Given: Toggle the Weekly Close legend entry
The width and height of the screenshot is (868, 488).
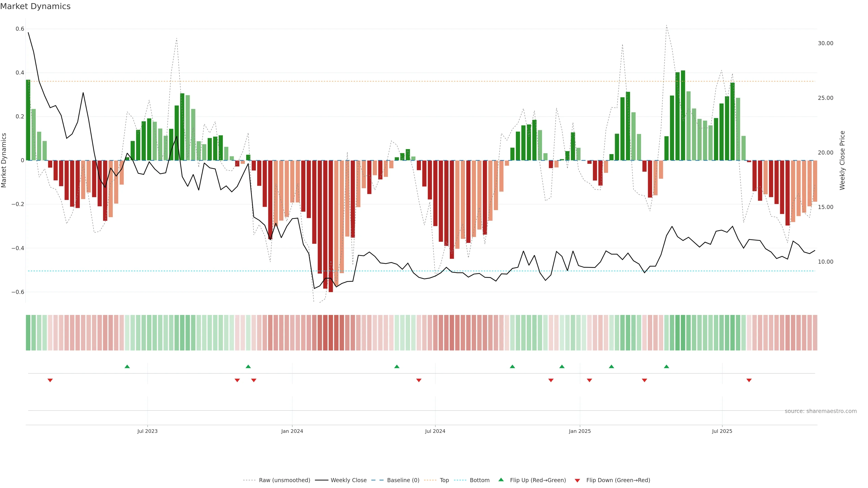Looking at the screenshot, I should click(x=348, y=480).
